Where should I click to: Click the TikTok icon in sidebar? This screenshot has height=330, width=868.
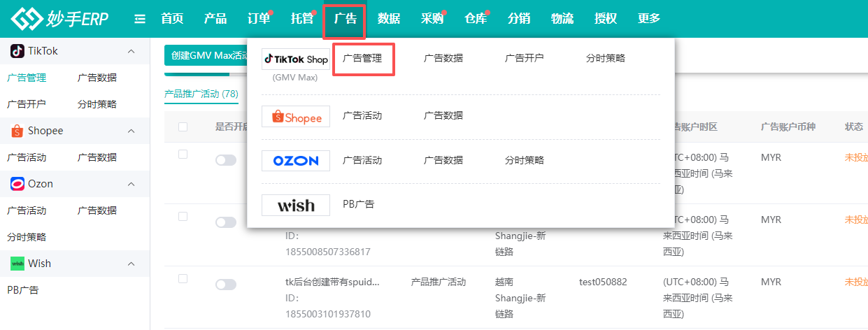[17, 51]
